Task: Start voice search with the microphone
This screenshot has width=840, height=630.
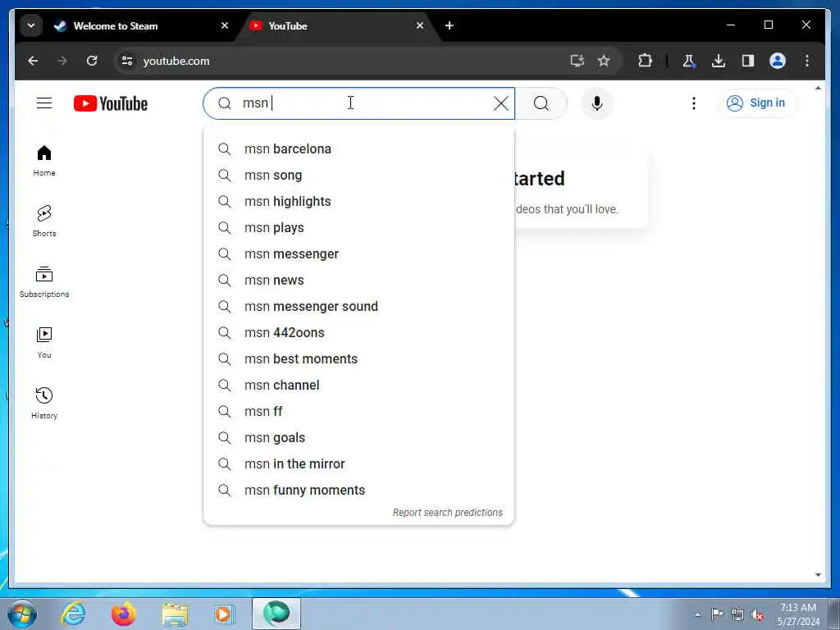Action: 597,103
